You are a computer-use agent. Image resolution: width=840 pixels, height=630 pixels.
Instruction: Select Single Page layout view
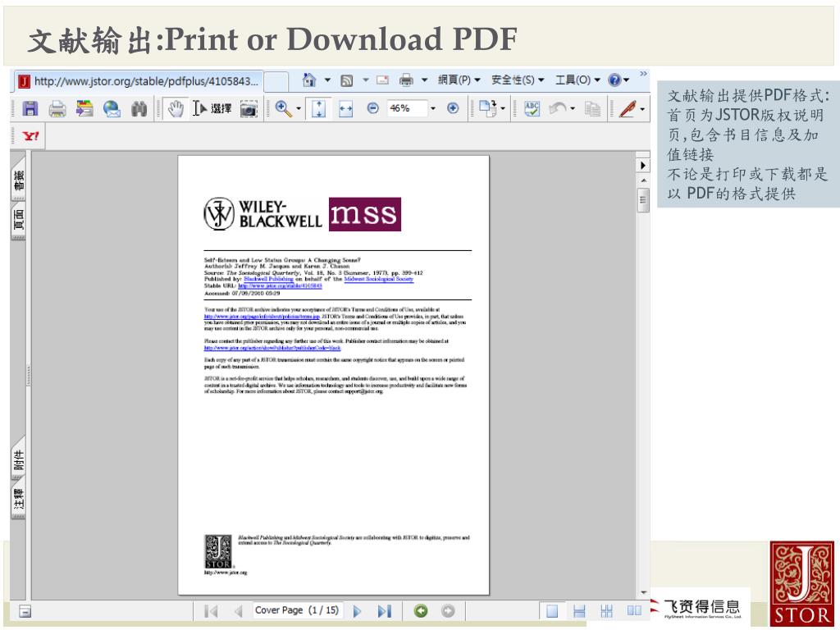(552, 610)
